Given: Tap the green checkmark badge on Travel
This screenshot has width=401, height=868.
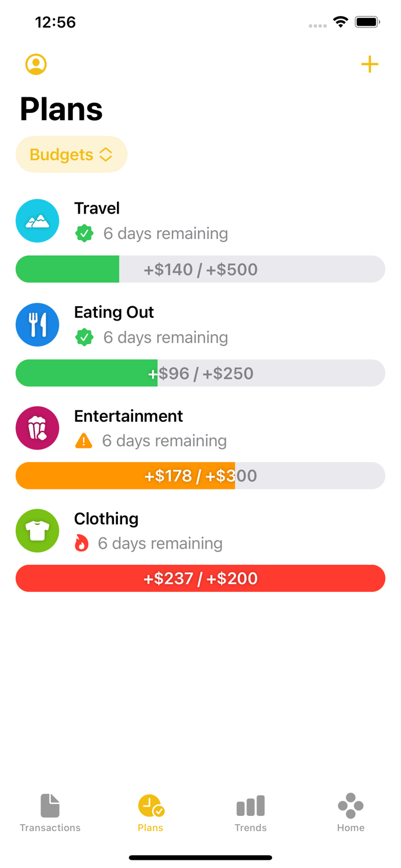Looking at the screenshot, I should click(x=84, y=234).
